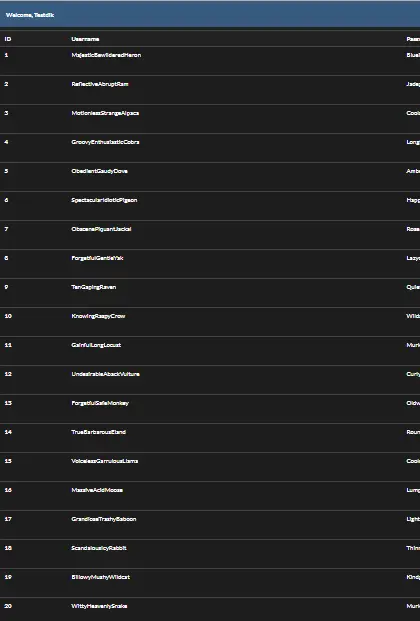
Task: Click the Username column header
Action: (85, 39)
